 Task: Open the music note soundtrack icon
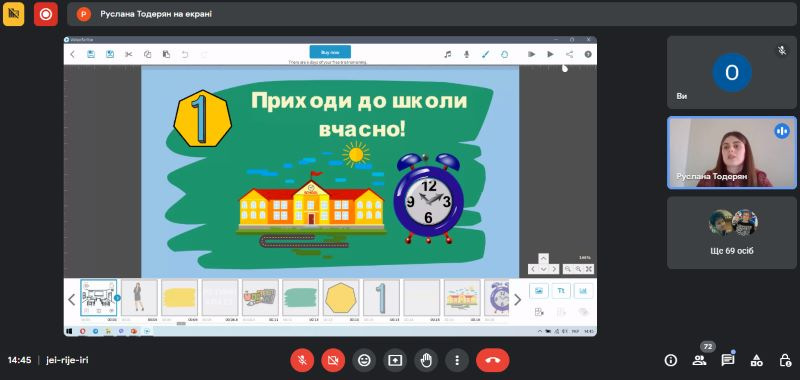(x=447, y=54)
